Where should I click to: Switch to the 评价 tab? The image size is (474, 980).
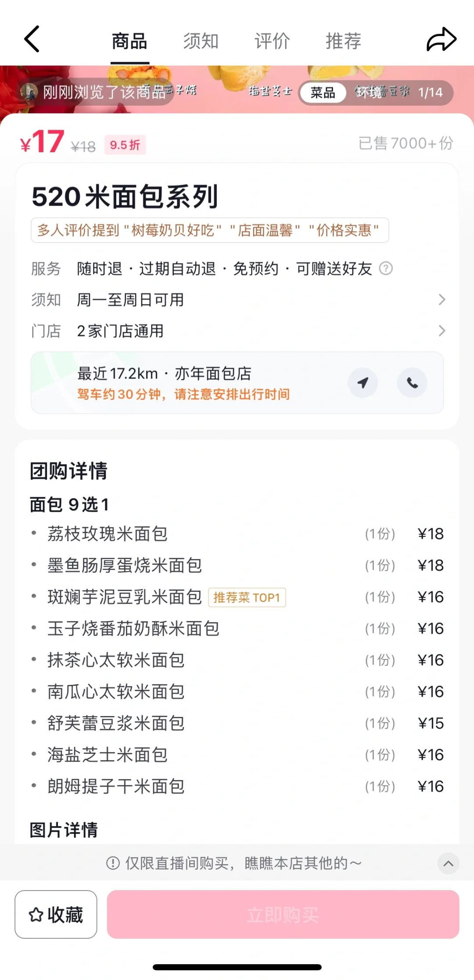tap(272, 41)
